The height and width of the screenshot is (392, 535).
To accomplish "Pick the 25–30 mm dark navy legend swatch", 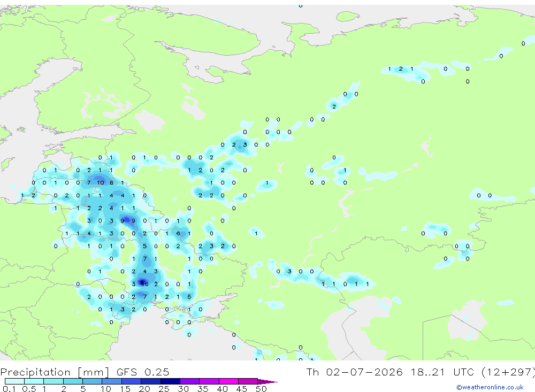I will click(x=170, y=381).
